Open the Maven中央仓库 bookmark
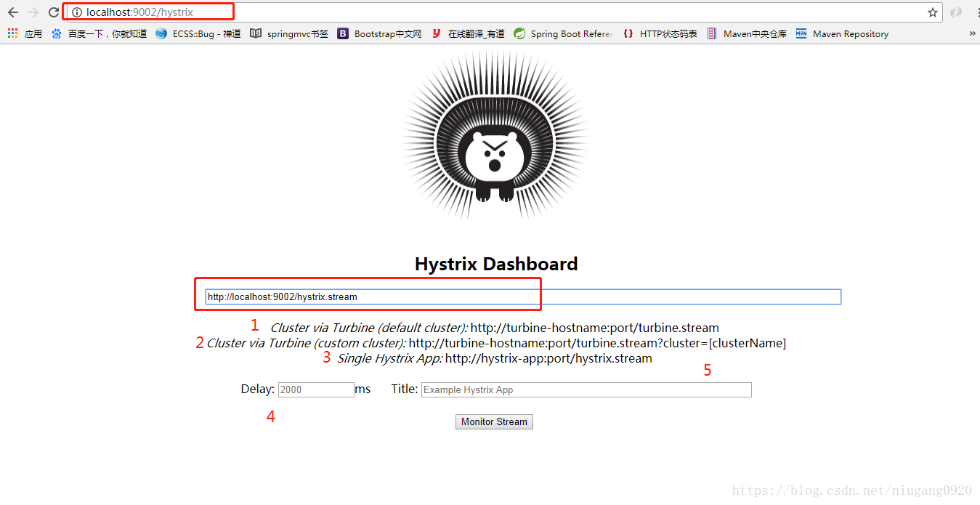 pos(747,33)
